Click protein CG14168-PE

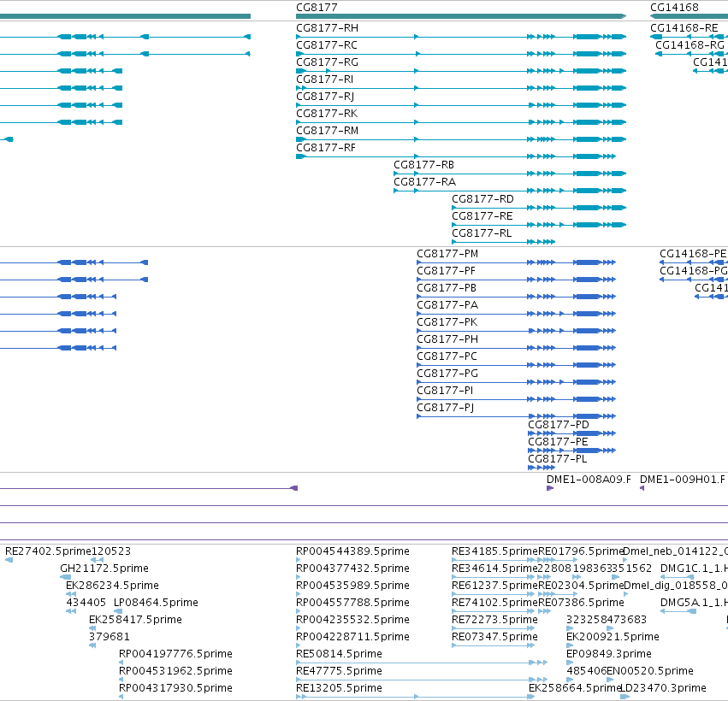[x=693, y=254]
